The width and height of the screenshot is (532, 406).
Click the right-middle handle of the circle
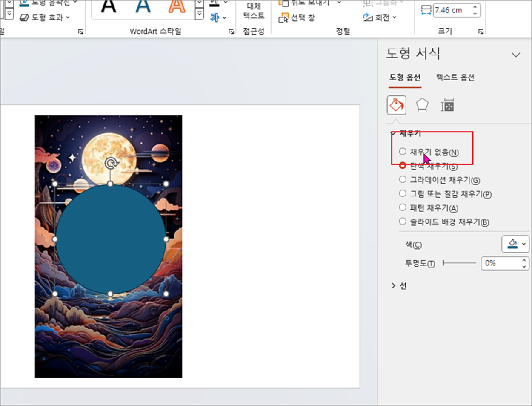[166, 239]
